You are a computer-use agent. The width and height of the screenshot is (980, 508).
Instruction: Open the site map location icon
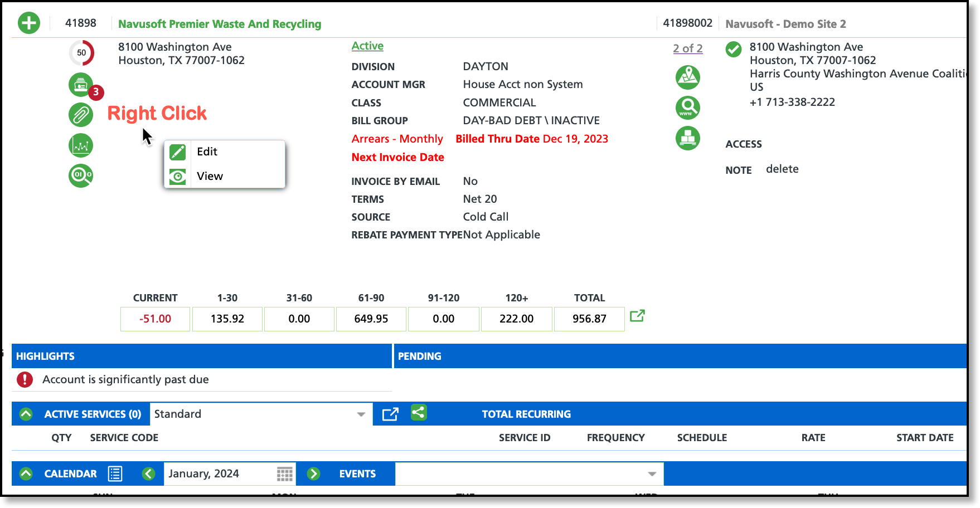point(688,77)
